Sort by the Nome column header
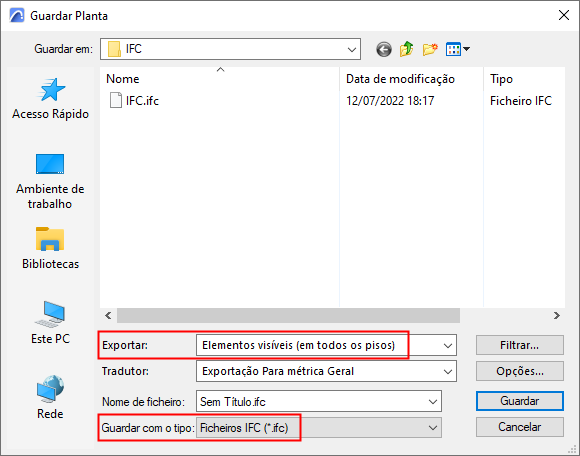Screen dimensions: 580x456 coord(220,79)
